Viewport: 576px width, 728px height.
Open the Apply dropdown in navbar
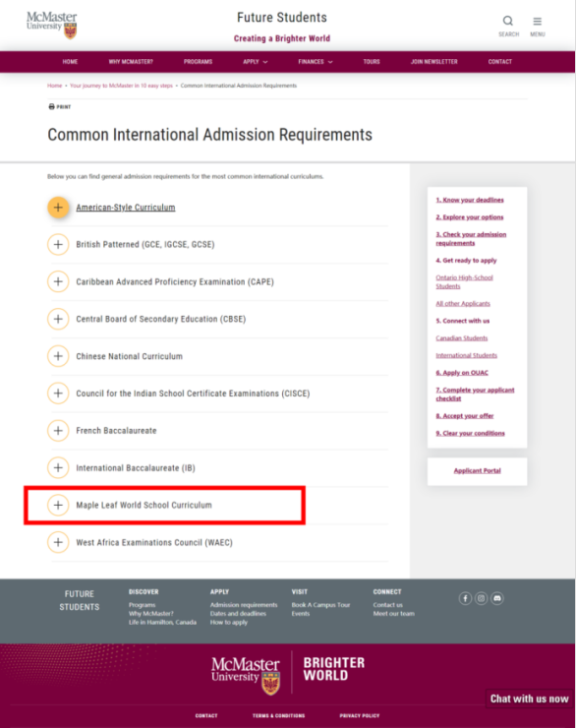coord(256,62)
